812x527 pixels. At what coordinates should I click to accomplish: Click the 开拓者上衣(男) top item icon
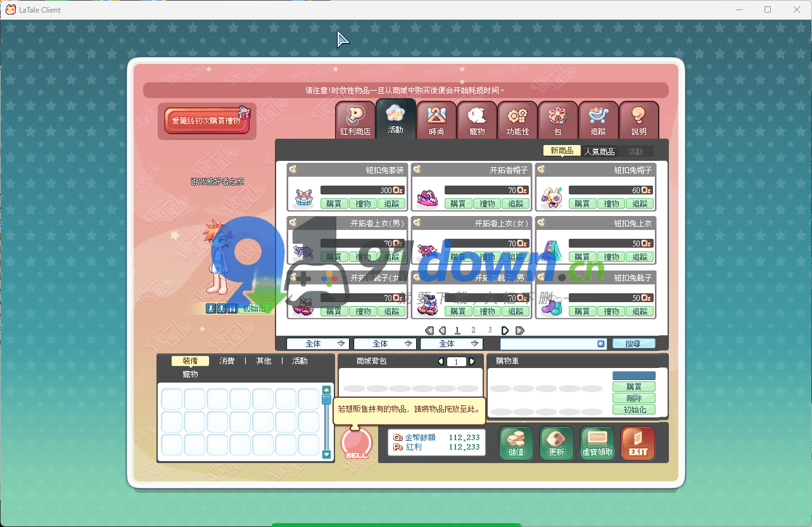click(303, 251)
